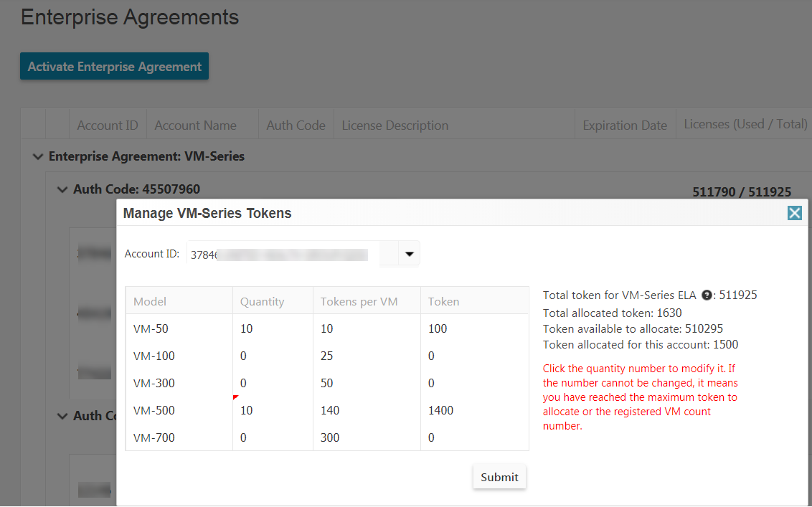Click tokens per VM value 50
The height and width of the screenshot is (507, 812).
(x=327, y=383)
